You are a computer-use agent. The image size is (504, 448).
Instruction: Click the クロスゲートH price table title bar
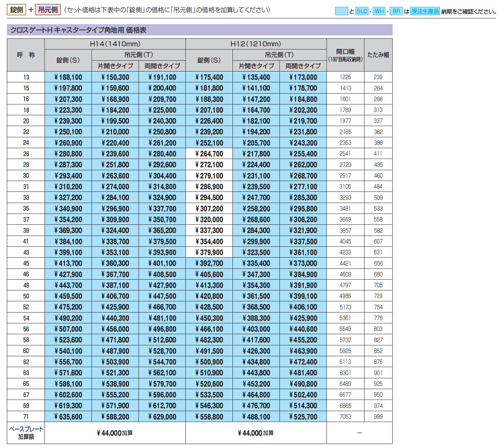coord(199,30)
